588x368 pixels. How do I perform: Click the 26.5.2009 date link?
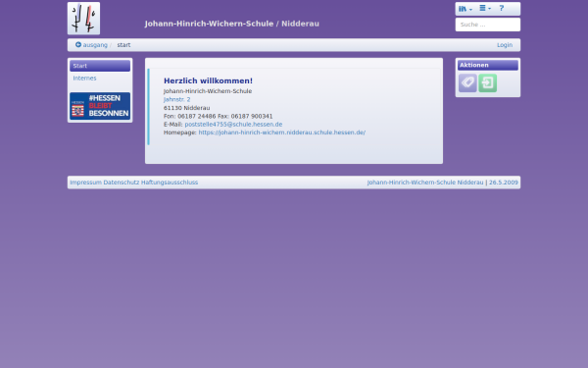point(504,183)
